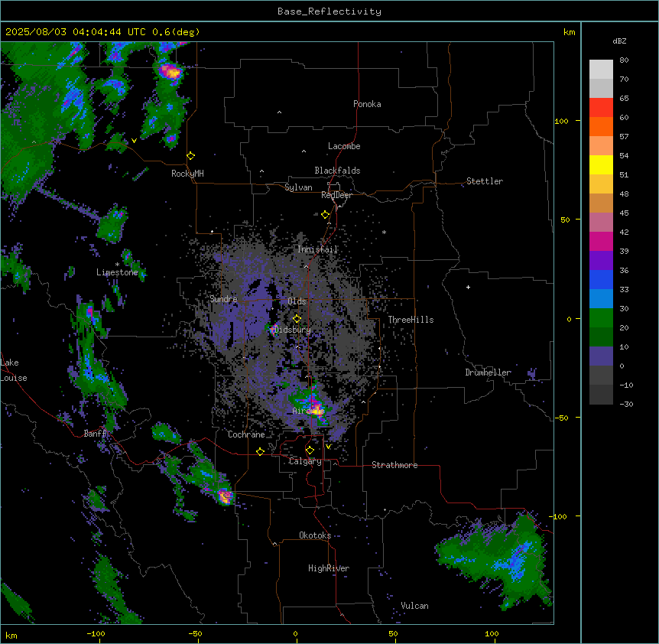
Task: Select the yellow 51-54 dBZ legend swatch
Action: pyautogui.click(x=601, y=164)
